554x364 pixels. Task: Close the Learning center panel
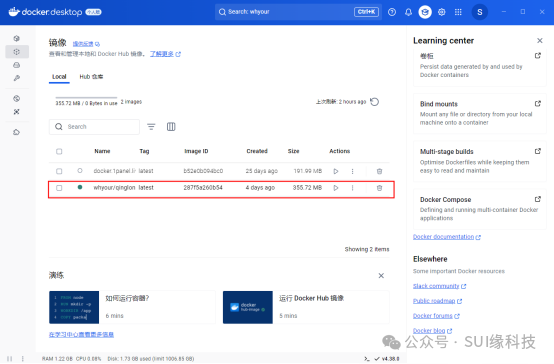coord(540,41)
